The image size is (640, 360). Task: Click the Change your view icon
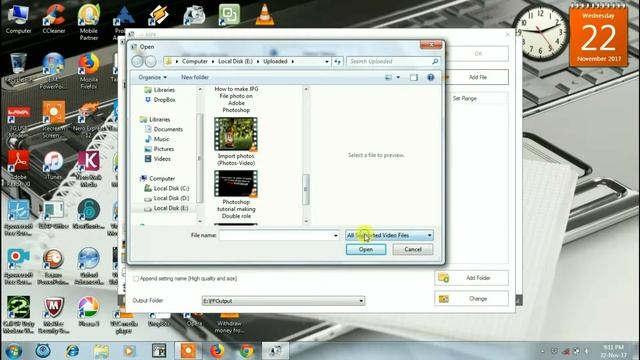tap(388, 77)
